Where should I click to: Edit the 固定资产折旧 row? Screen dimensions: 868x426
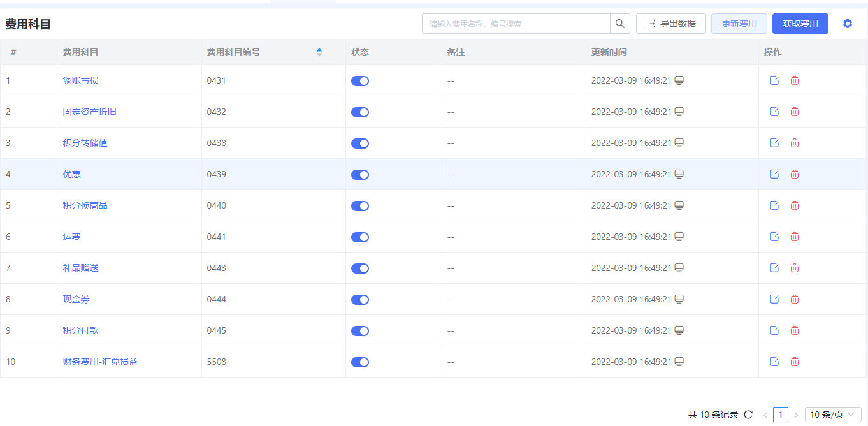774,112
